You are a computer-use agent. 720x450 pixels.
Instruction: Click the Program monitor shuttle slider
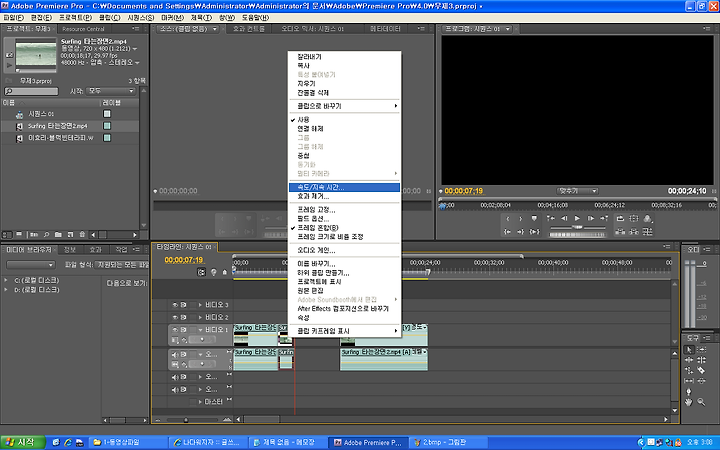(578, 227)
